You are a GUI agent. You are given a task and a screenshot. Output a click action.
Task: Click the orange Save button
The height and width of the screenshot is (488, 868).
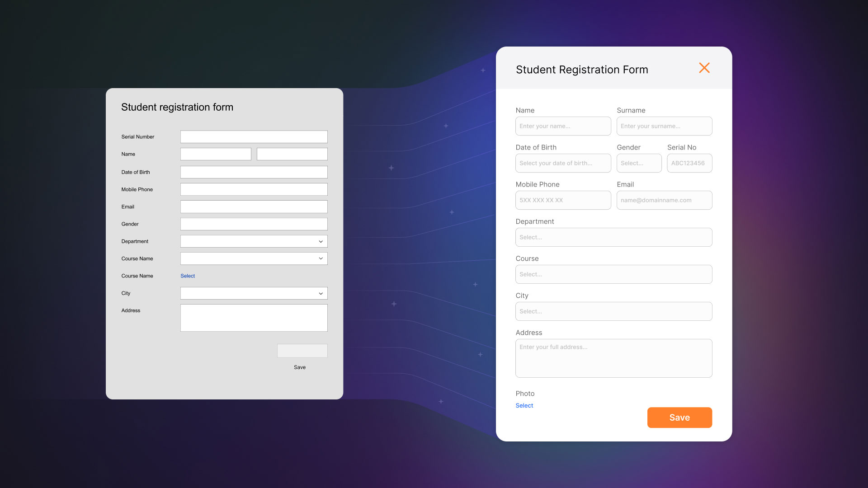coord(679,418)
